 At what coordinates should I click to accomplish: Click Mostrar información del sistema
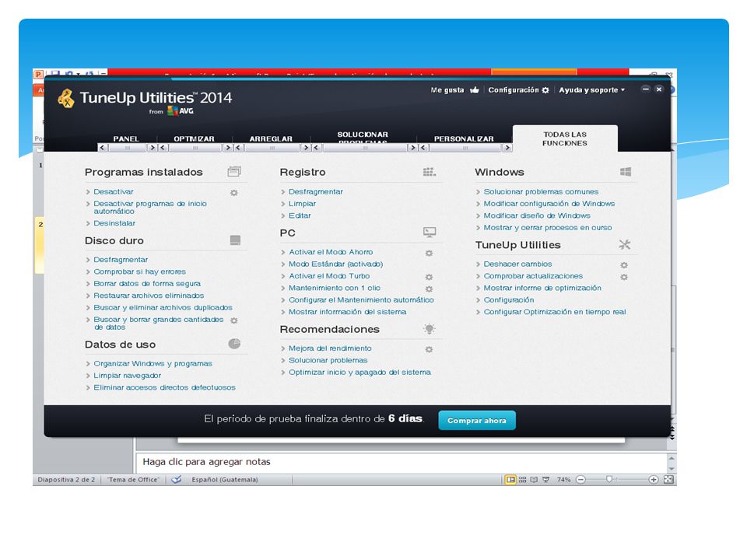(x=347, y=311)
